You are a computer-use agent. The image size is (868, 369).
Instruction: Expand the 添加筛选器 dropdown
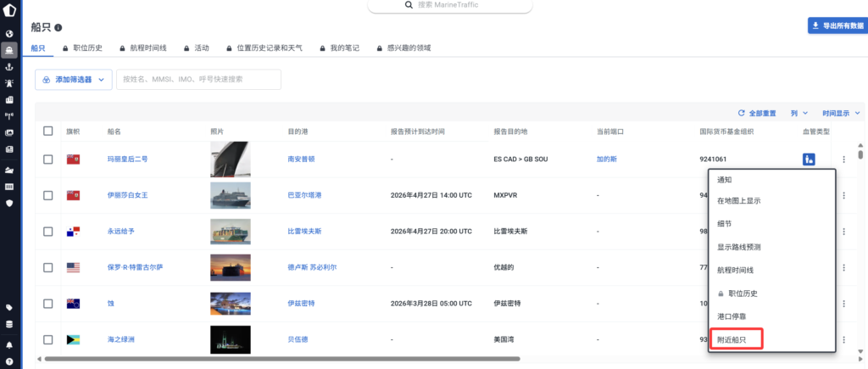[73, 79]
